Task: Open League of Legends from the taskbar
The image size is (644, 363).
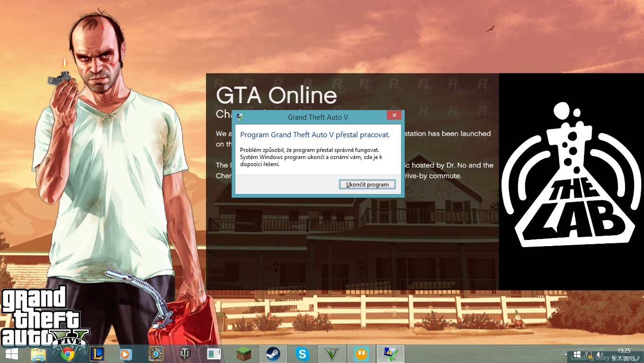Action: (x=97, y=354)
